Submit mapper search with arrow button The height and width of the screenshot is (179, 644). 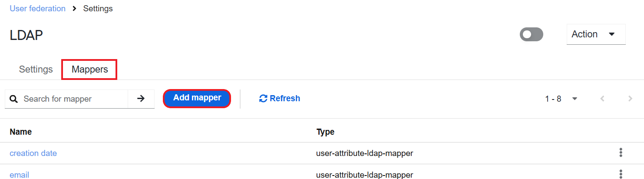tap(141, 99)
